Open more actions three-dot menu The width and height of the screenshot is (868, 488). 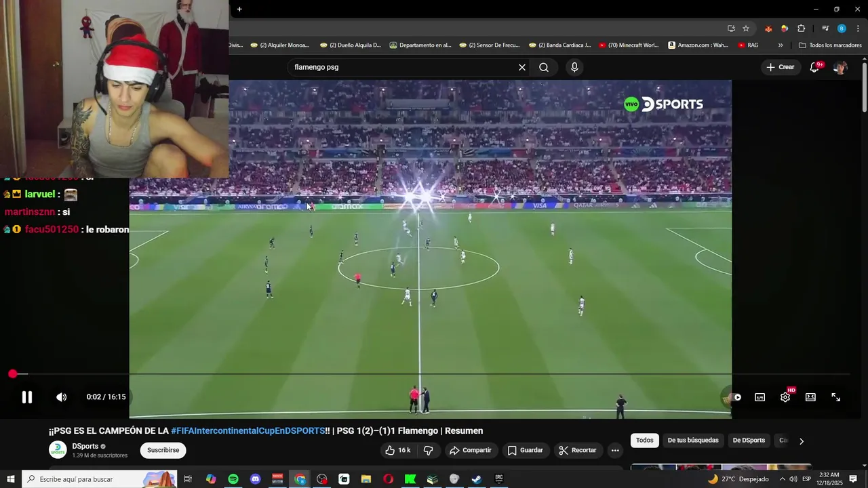tap(615, 450)
